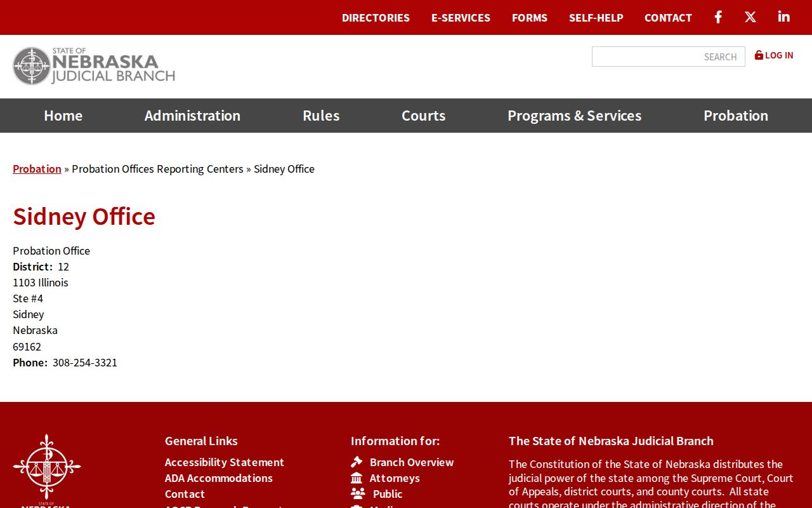The height and width of the screenshot is (508, 812).
Task: Click the gavel icon by Branch Overview
Action: point(357,462)
